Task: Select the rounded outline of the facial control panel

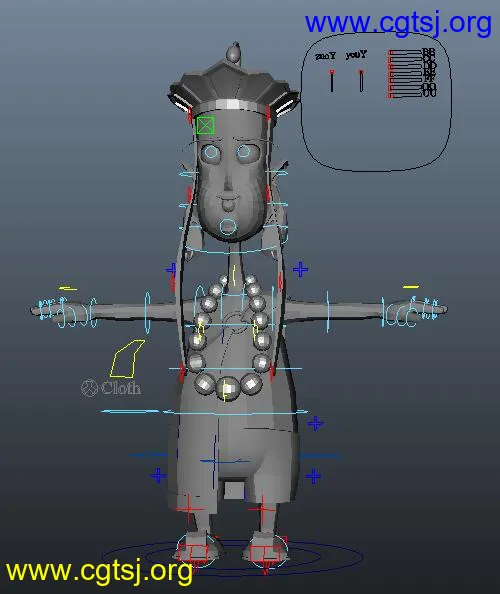Action: pos(376,102)
